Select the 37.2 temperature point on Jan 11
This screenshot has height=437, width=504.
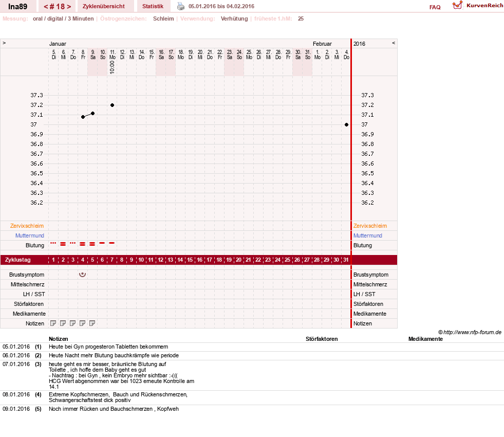[x=112, y=105]
